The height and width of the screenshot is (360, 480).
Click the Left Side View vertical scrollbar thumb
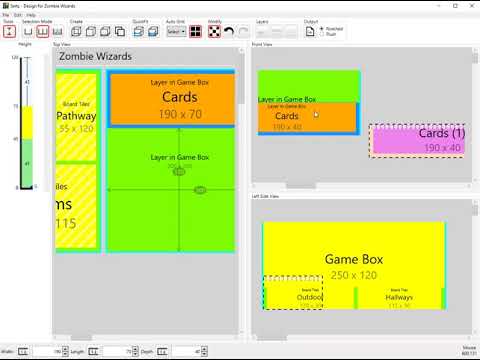click(475, 210)
